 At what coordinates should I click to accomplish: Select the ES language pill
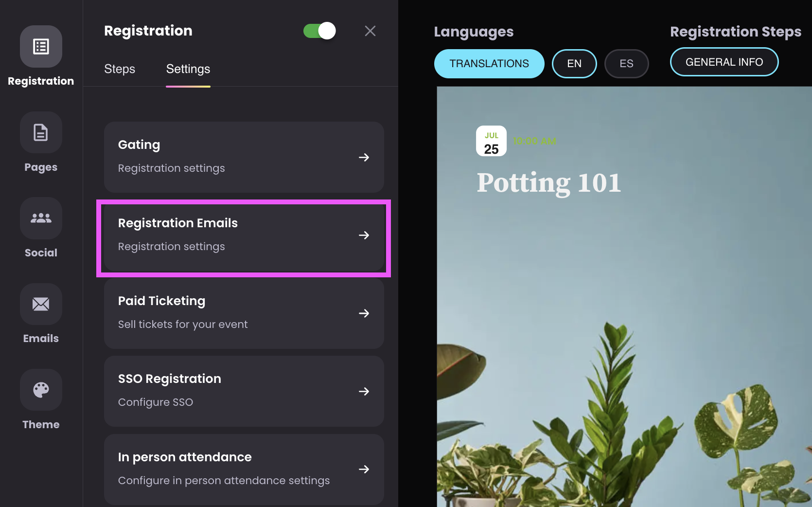click(626, 64)
